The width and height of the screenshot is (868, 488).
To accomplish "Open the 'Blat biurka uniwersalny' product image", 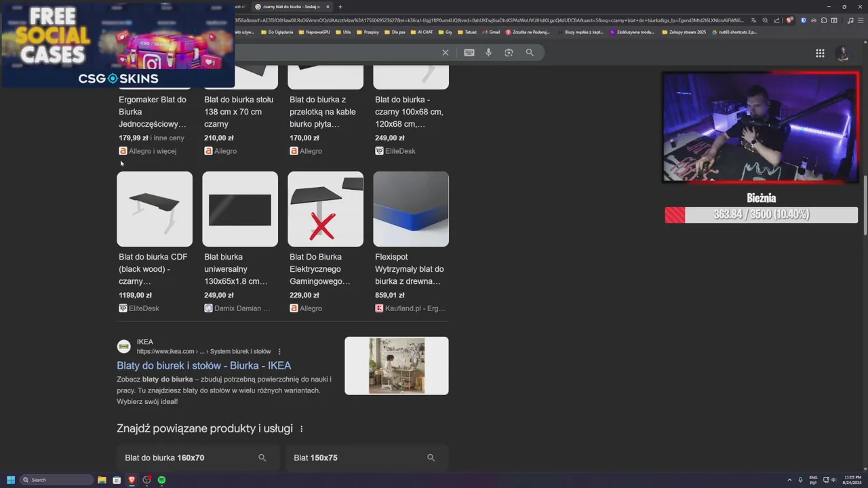I will [240, 209].
